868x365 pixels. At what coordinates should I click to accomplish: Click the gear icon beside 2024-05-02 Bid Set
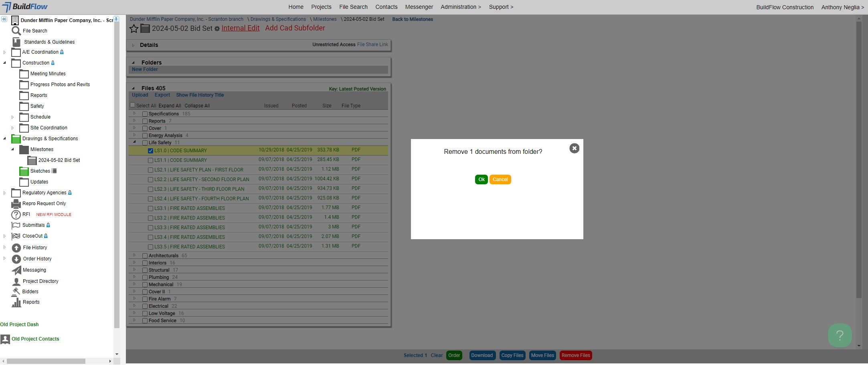[x=217, y=29]
